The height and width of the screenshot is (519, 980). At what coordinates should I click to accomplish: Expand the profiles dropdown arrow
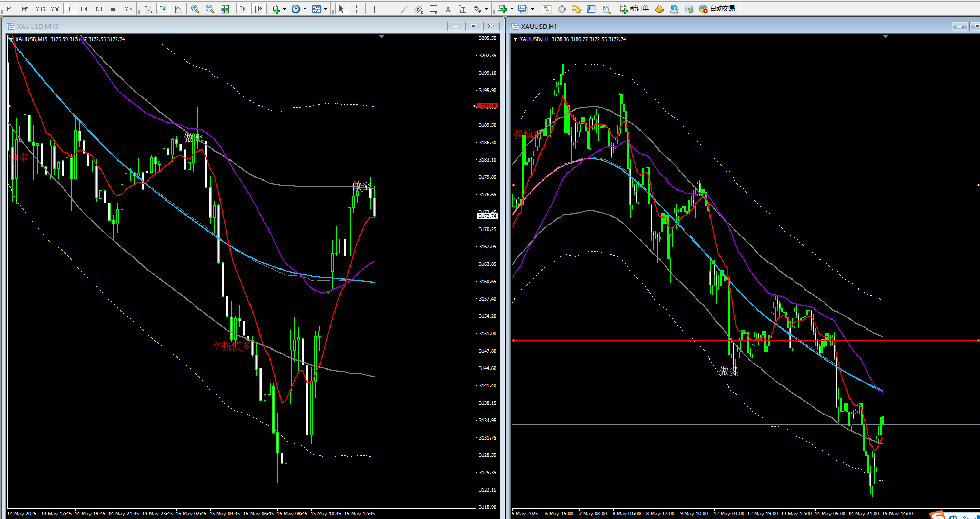tap(532, 9)
